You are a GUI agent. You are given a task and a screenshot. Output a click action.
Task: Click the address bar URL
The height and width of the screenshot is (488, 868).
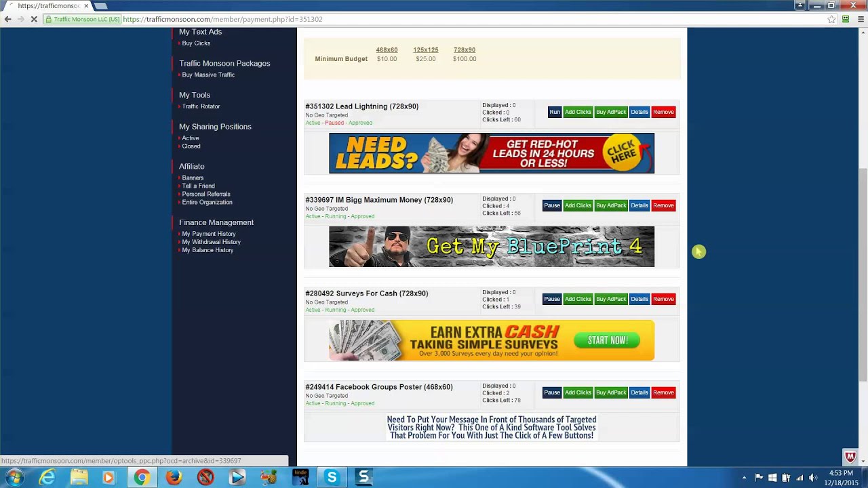(222, 19)
